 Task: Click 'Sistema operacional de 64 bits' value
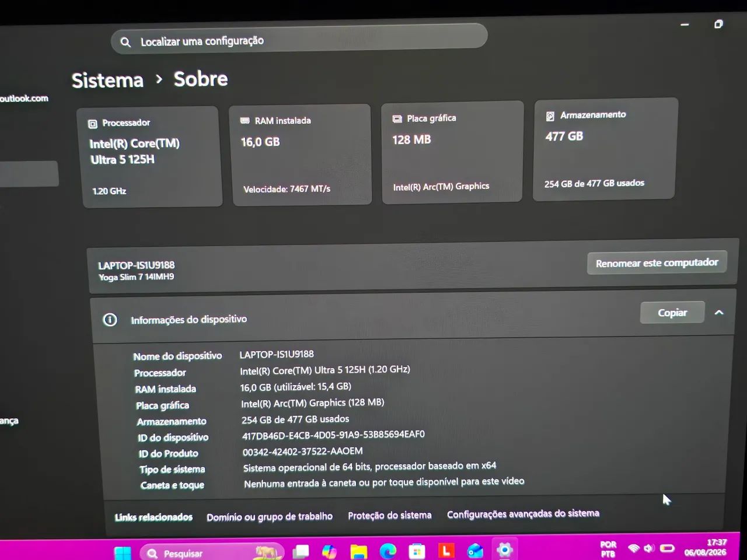coord(369,467)
